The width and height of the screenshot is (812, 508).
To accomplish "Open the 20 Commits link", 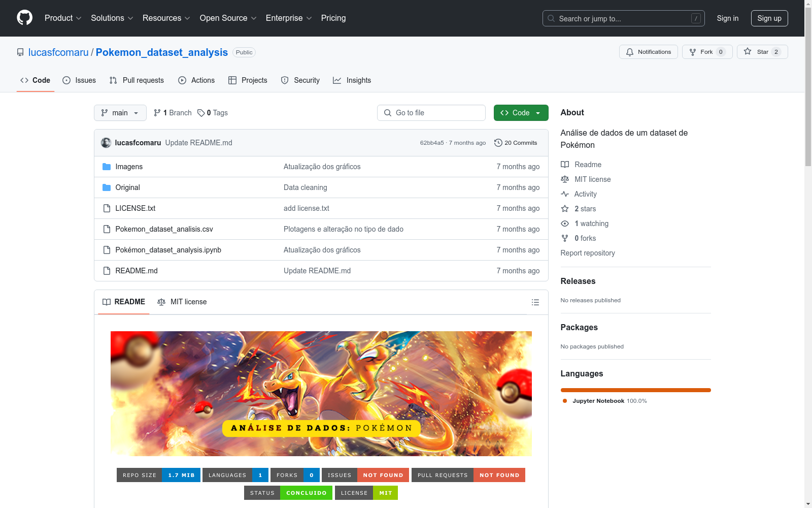I will [516, 143].
